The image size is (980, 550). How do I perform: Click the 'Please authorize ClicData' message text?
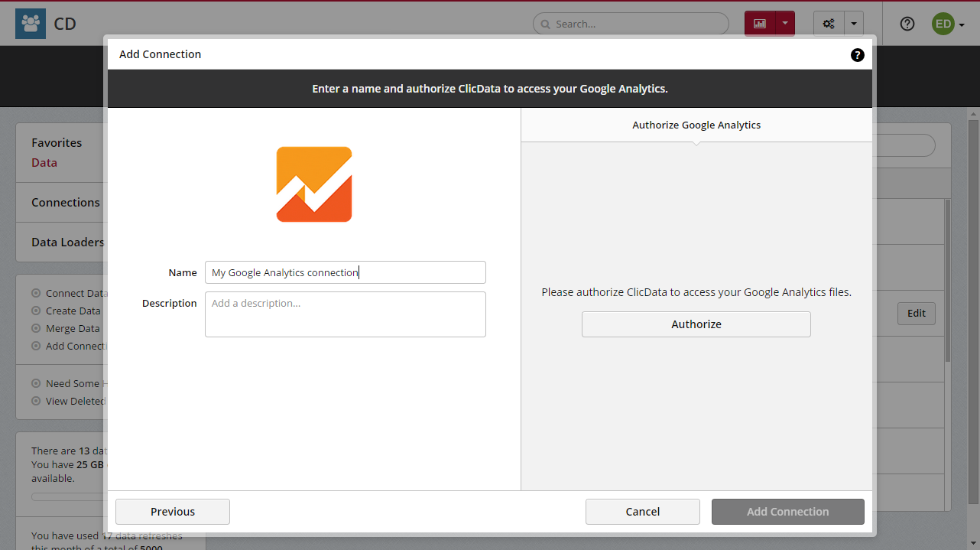(x=696, y=292)
